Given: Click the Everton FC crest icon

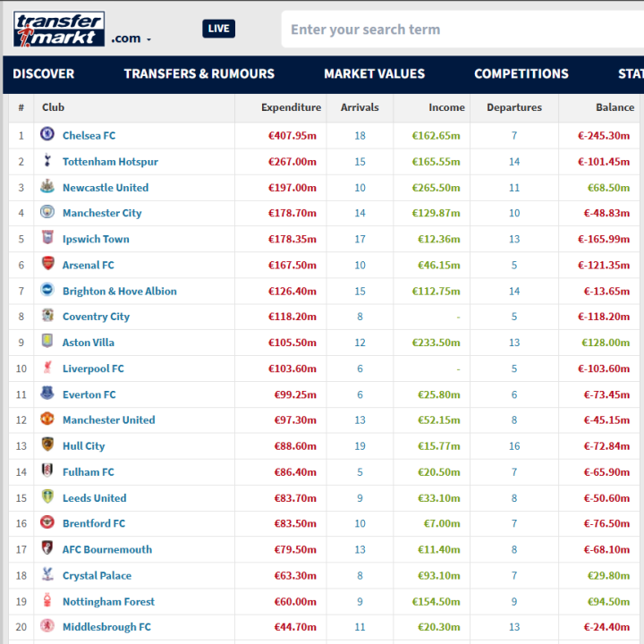Looking at the screenshot, I should pyautogui.click(x=47, y=393).
